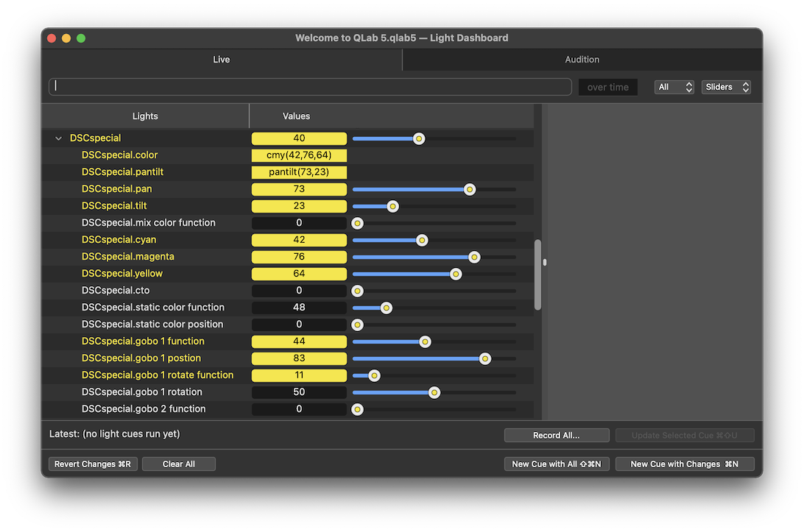This screenshot has height=532, width=804.
Task: Click New Cue with All
Action: 557,464
